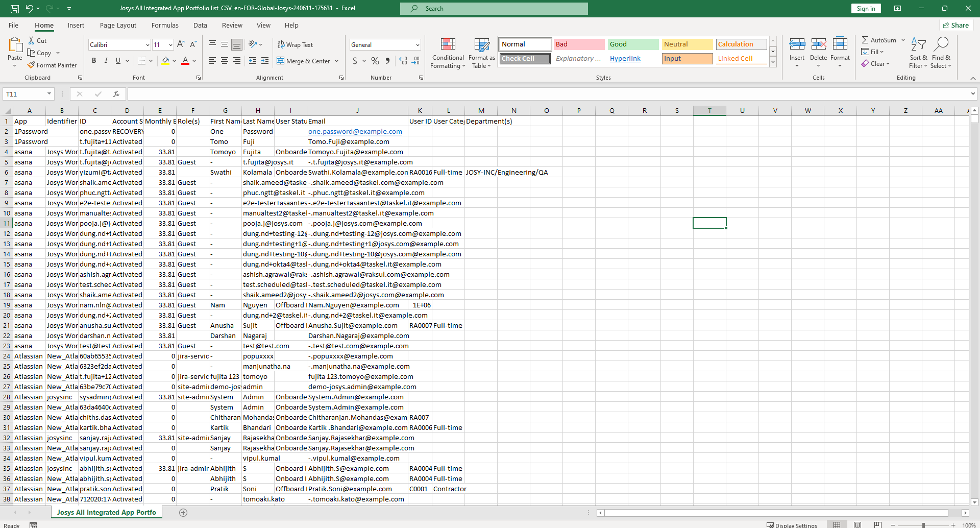Click the Save icon in title bar

15,8
